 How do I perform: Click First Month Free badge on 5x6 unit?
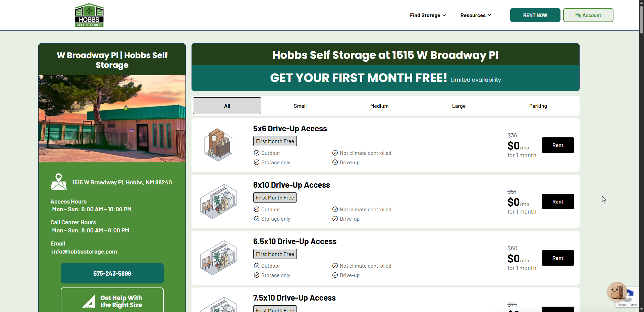275,141
